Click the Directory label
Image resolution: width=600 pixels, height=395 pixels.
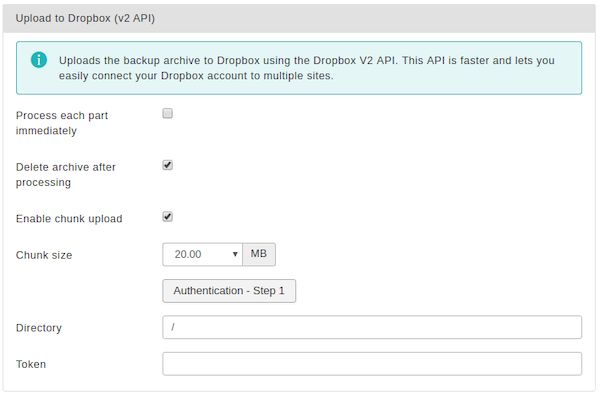(39, 328)
